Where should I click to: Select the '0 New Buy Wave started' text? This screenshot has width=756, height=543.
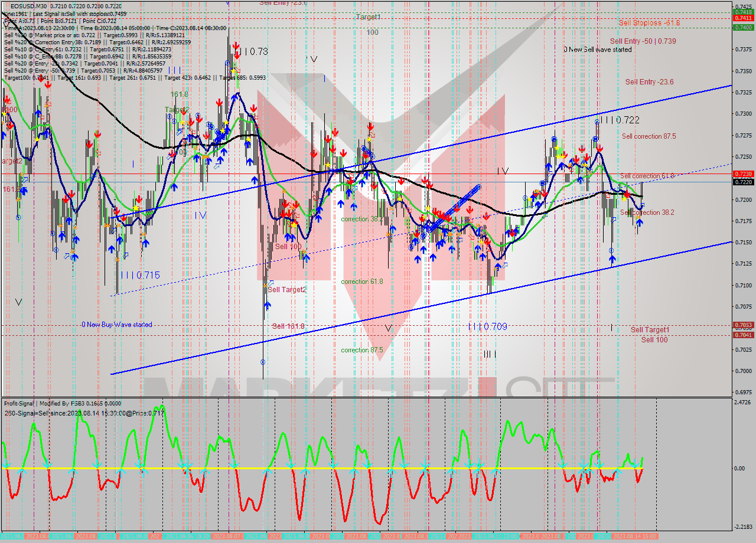click(x=117, y=325)
